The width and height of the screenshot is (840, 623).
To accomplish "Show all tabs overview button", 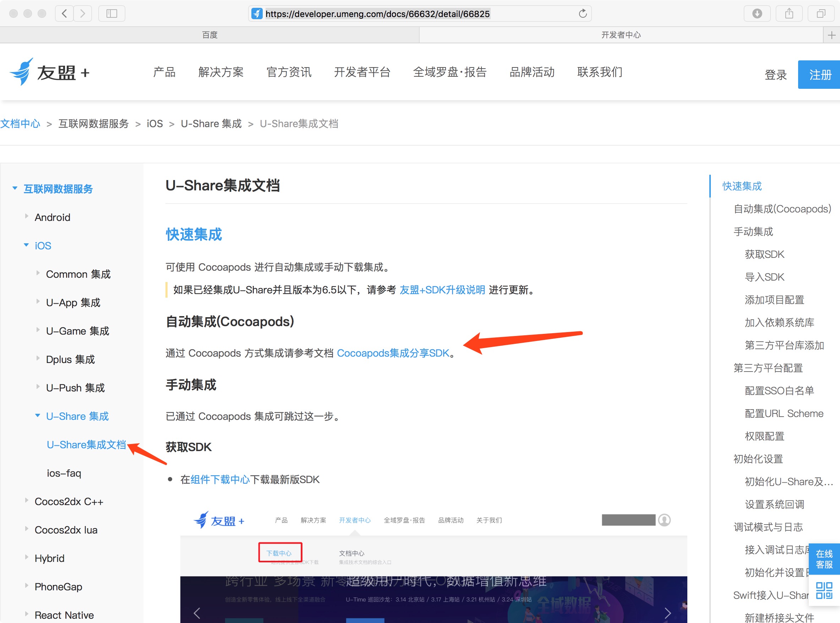I will 821,13.
